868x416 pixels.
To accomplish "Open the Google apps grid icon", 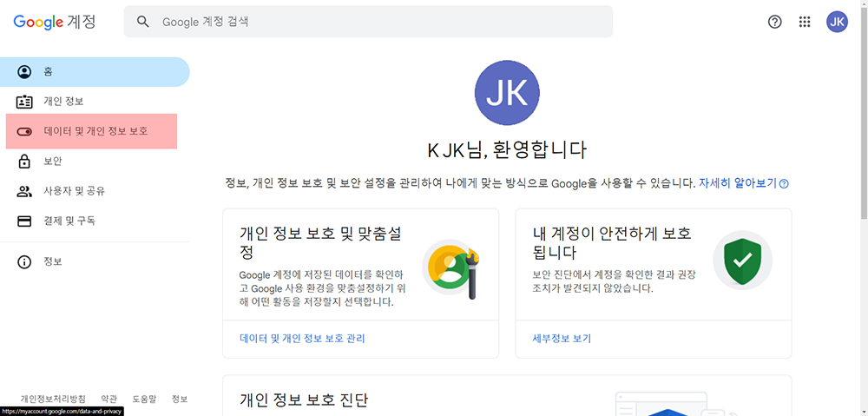I will pyautogui.click(x=805, y=22).
